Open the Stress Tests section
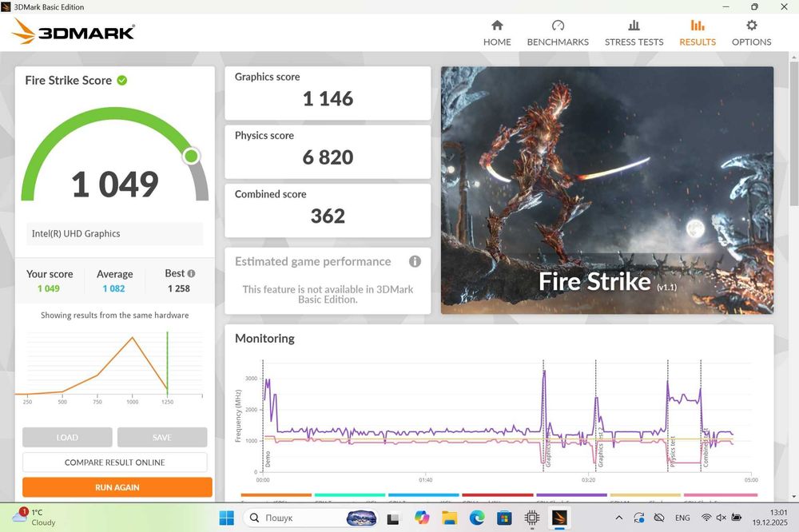The image size is (799, 532). pyautogui.click(x=634, y=33)
